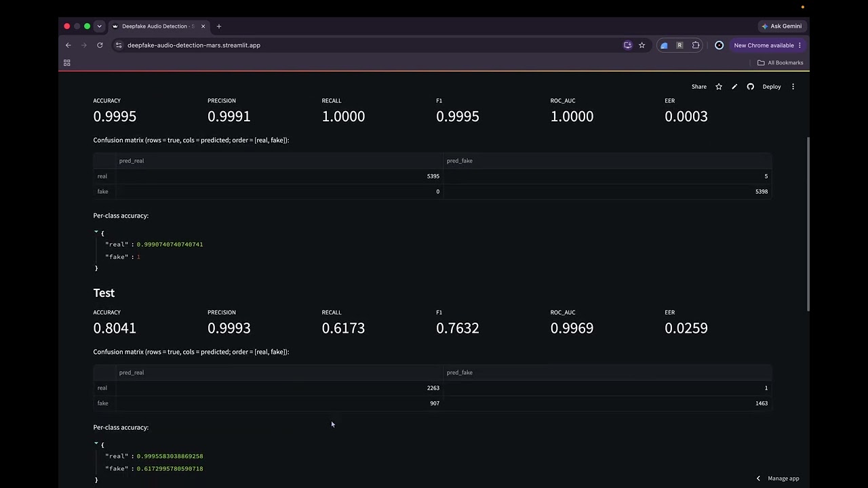This screenshot has width=868, height=488.
Task: Reload the page with the refresh icon
Action: [100, 45]
